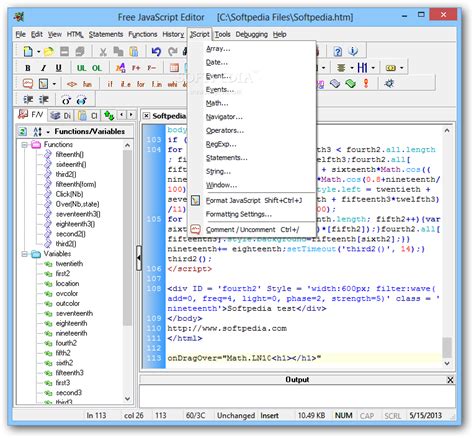Insert a for loop with 'for' button
The image size is (474, 438).
141,84
